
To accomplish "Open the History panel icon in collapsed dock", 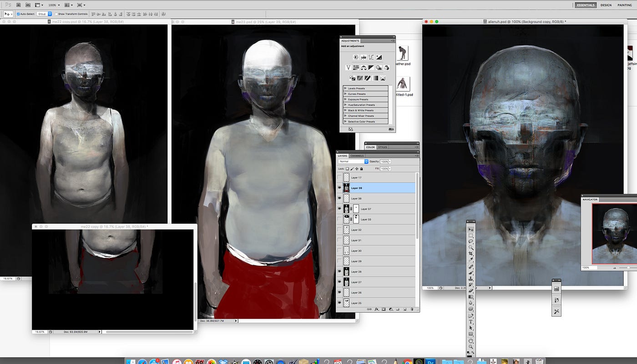I will click(556, 300).
